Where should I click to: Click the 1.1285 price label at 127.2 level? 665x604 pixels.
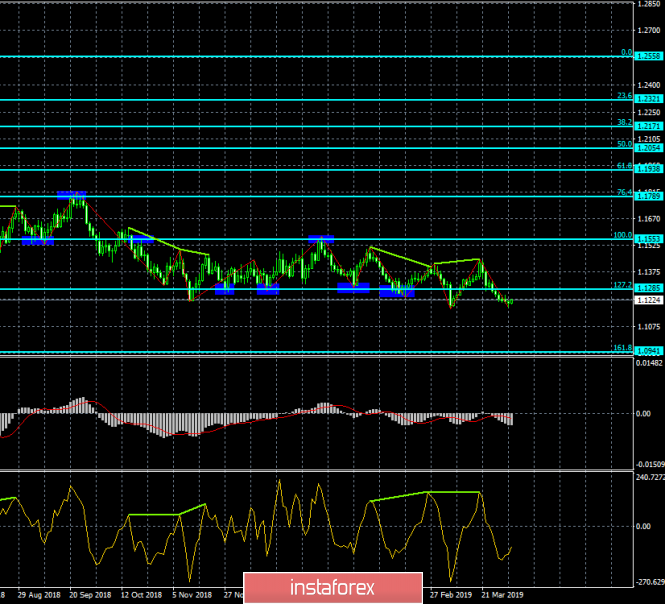pos(649,289)
